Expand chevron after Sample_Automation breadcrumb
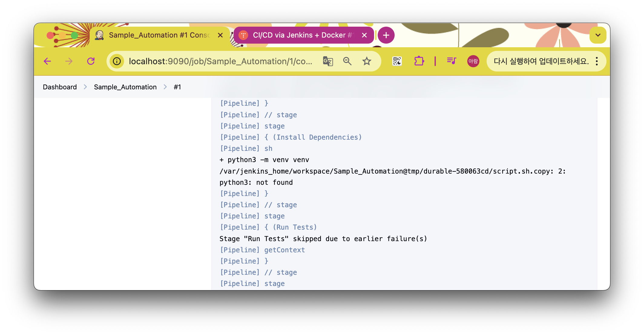The image size is (644, 335). click(x=165, y=87)
